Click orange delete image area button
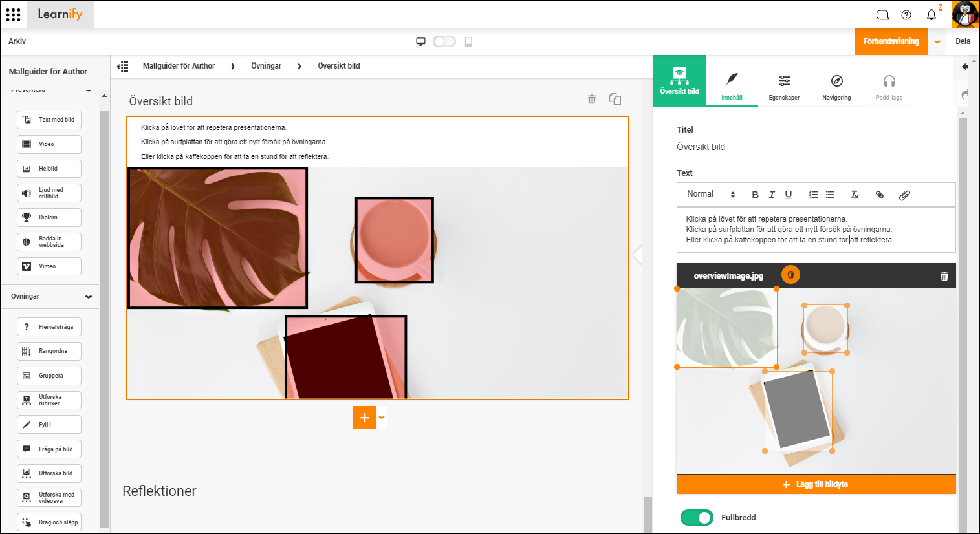The width and height of the screenshot is (980, 534). pyautogui.click(x=790, y=275)
